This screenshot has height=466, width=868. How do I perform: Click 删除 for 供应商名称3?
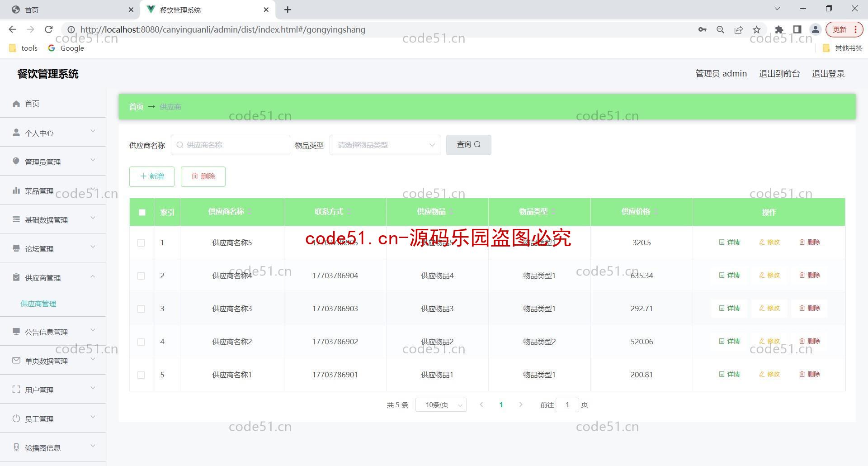[810, 308]
